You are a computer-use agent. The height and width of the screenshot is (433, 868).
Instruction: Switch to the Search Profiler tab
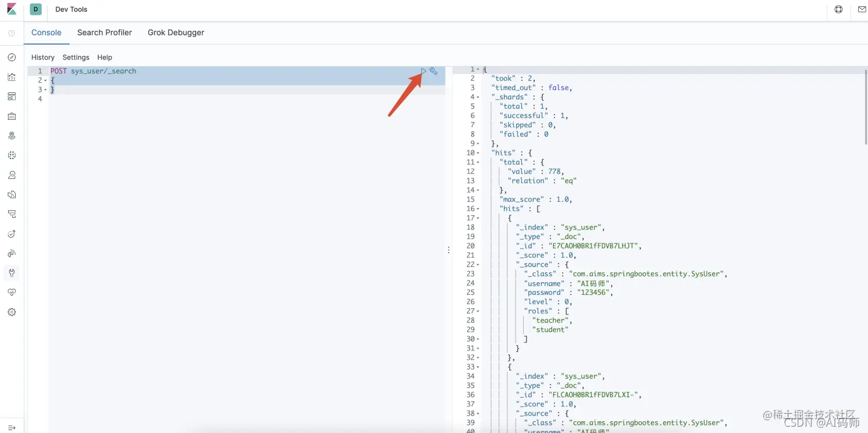click(x=105, y=32)
